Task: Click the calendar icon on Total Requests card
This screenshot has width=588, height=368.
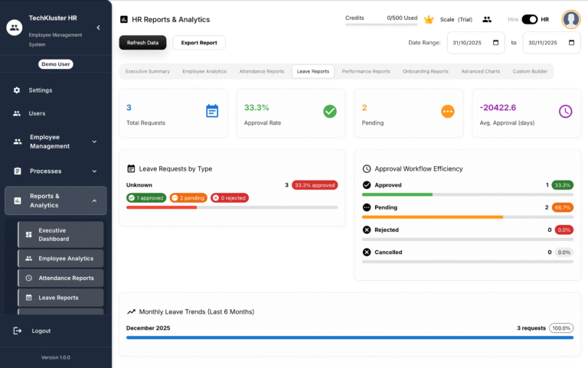Action: (212, 111)
